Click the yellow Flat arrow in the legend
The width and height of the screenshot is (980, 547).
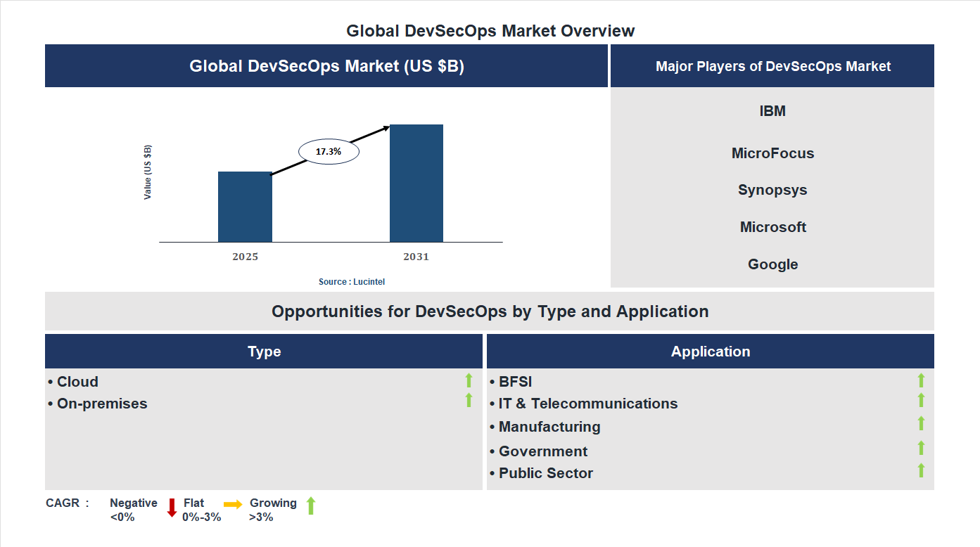[x=232, y=504]
